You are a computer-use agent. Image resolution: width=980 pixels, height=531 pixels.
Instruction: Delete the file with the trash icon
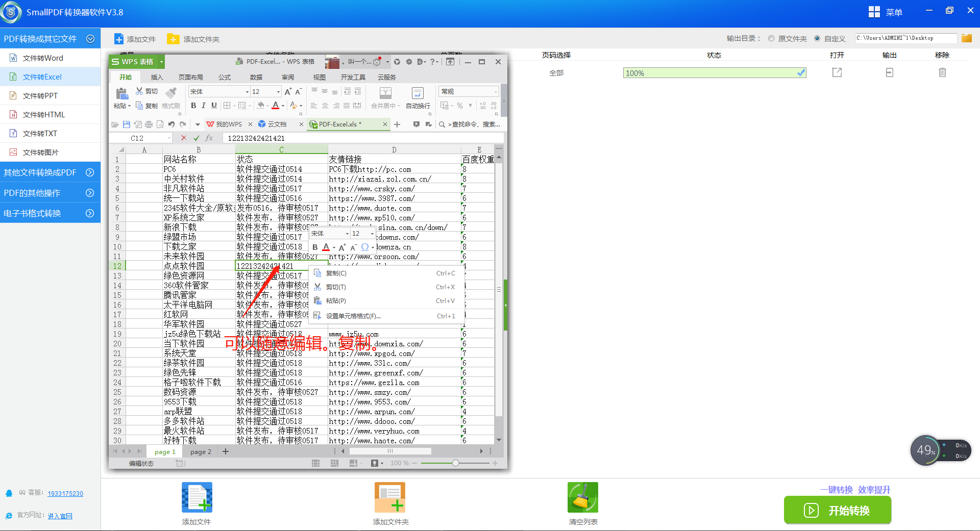coord(942,72)
